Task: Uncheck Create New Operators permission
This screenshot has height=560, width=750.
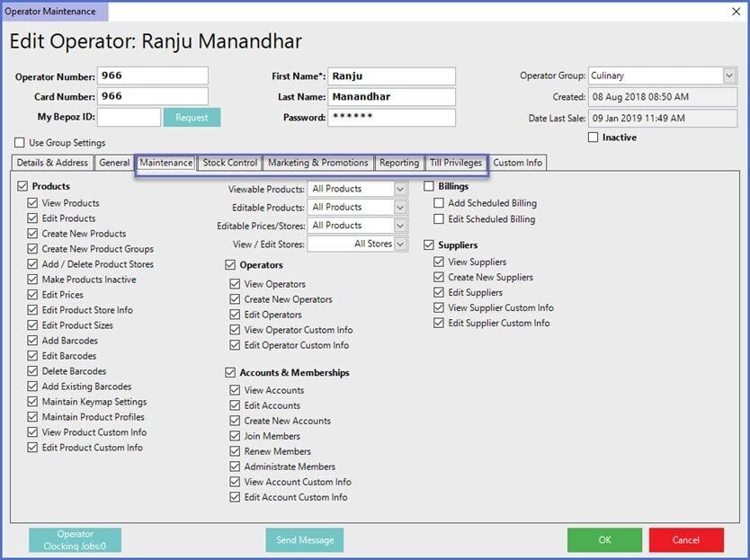Action: [236, 299]
